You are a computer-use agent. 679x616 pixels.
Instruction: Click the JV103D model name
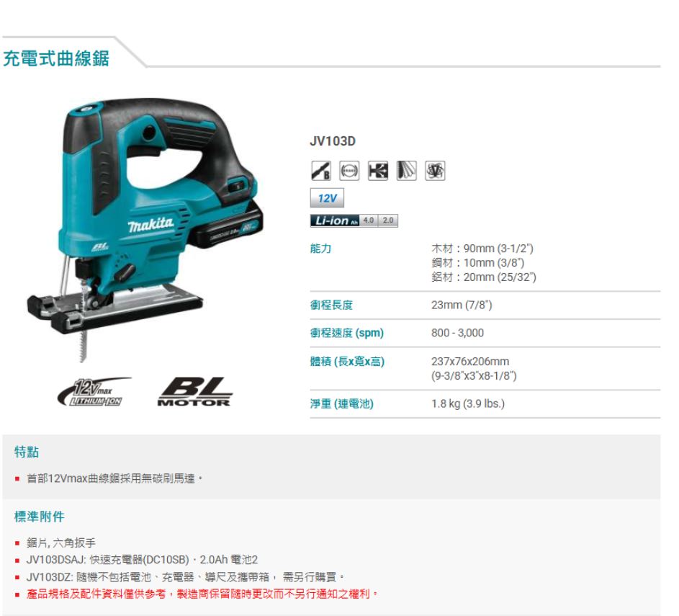(333, 141)
